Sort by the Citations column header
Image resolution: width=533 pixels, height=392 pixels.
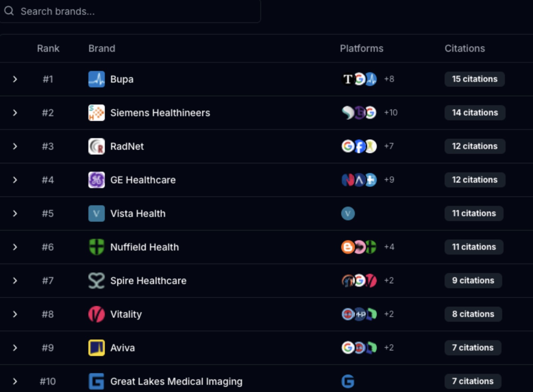[x=464, y=48]
